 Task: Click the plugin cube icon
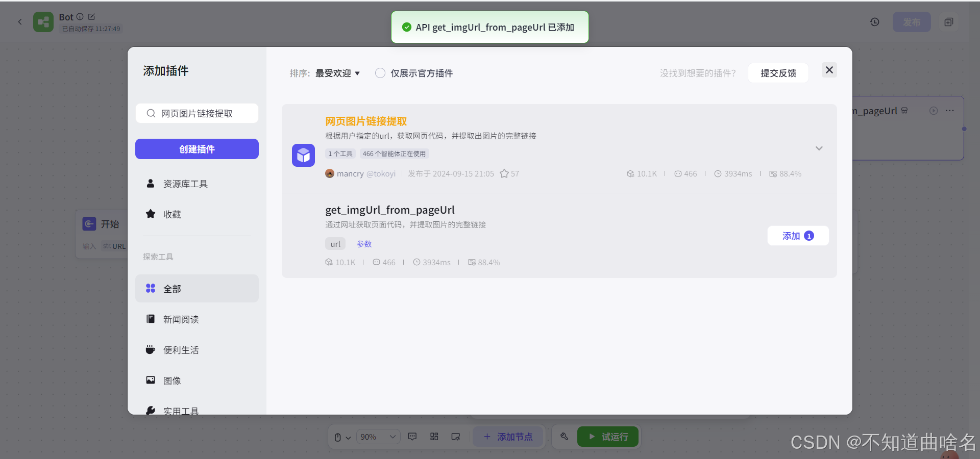303,155
